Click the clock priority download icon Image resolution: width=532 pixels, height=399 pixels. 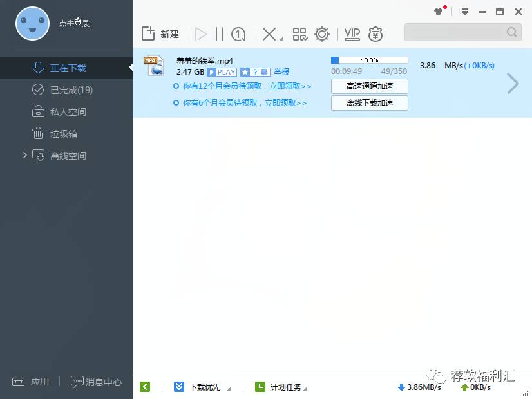pos(238,34)
